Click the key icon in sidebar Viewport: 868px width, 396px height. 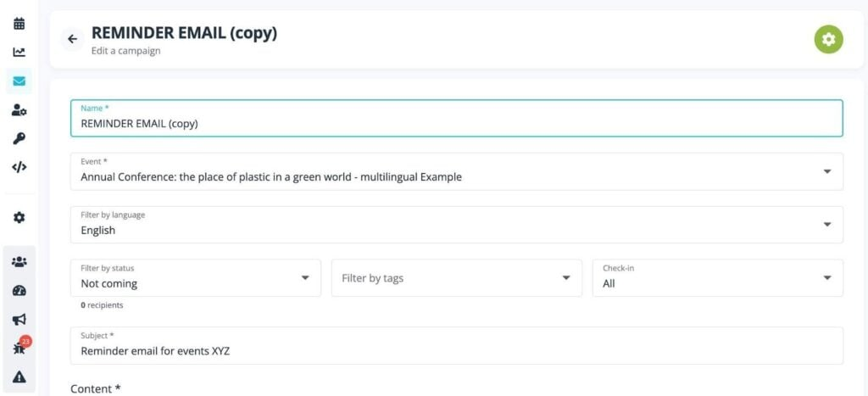pyautogui.click(x=19, y=139)
